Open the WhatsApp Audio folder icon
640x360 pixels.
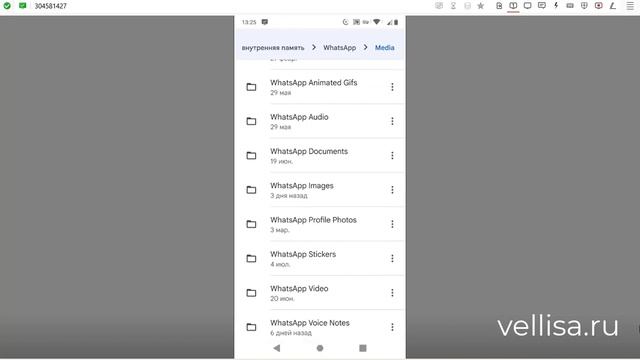tap(251, 121)
